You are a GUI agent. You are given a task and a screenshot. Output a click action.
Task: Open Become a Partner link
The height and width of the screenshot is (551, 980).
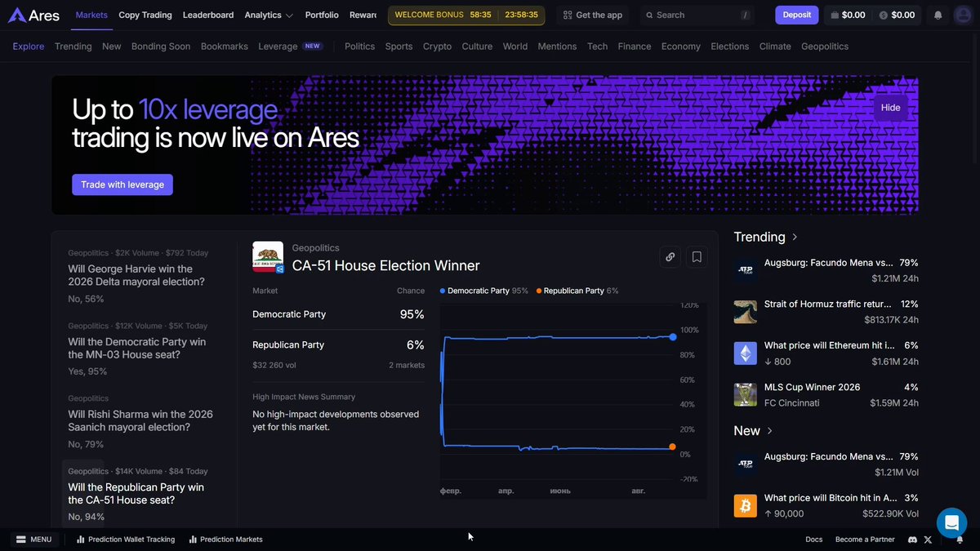pyautogui.click(x=865, y=540)
